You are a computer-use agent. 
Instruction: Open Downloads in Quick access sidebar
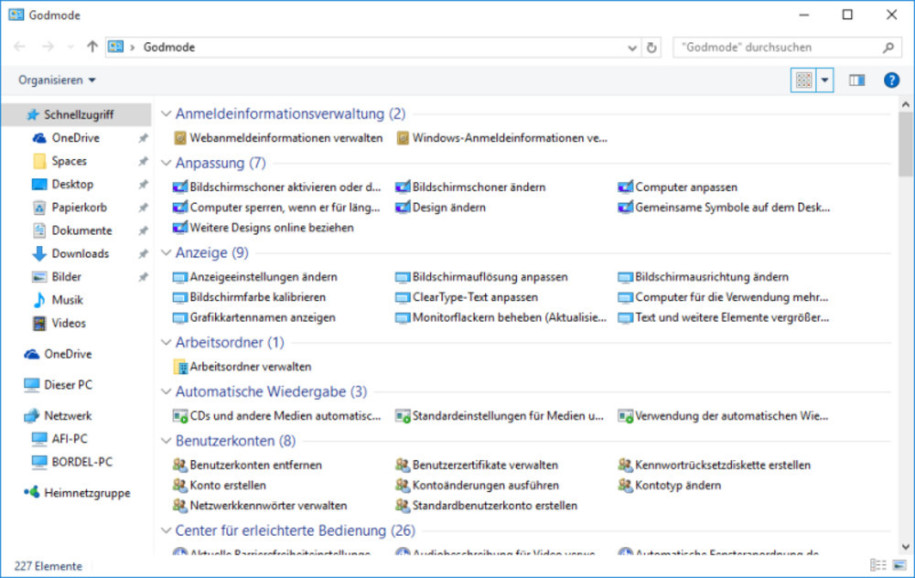80,253
